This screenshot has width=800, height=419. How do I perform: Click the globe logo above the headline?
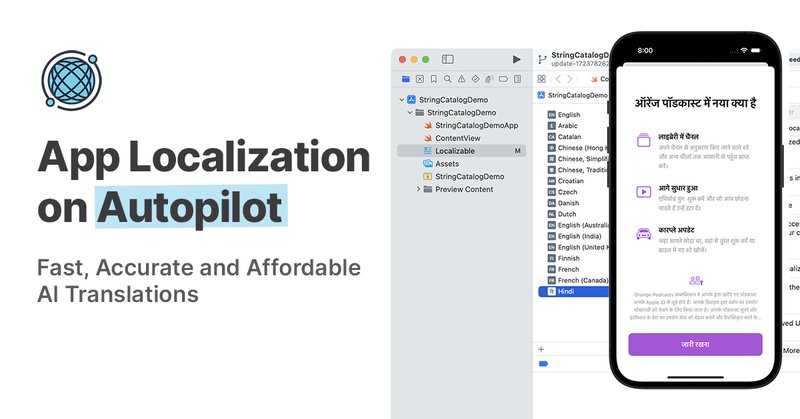click(71, 80)
